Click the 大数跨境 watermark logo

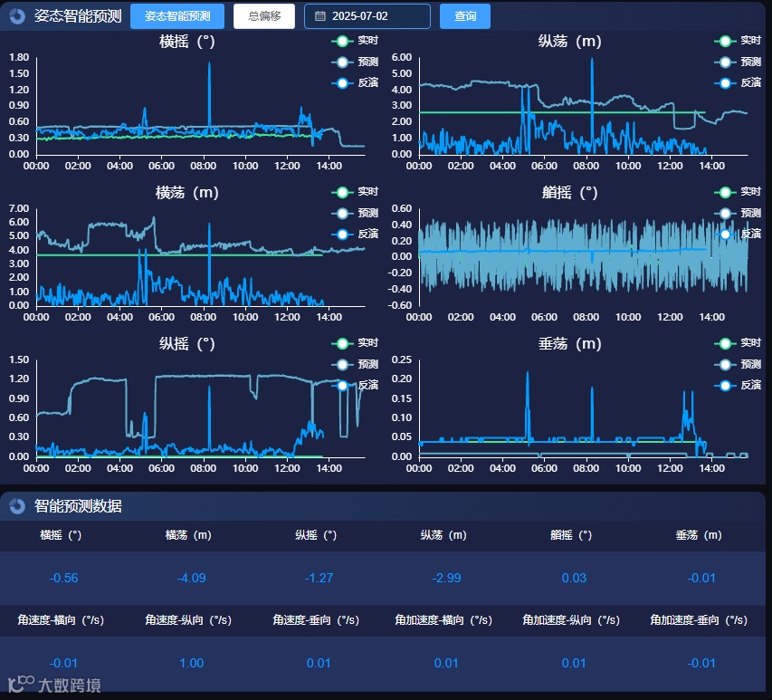point(54,685)
